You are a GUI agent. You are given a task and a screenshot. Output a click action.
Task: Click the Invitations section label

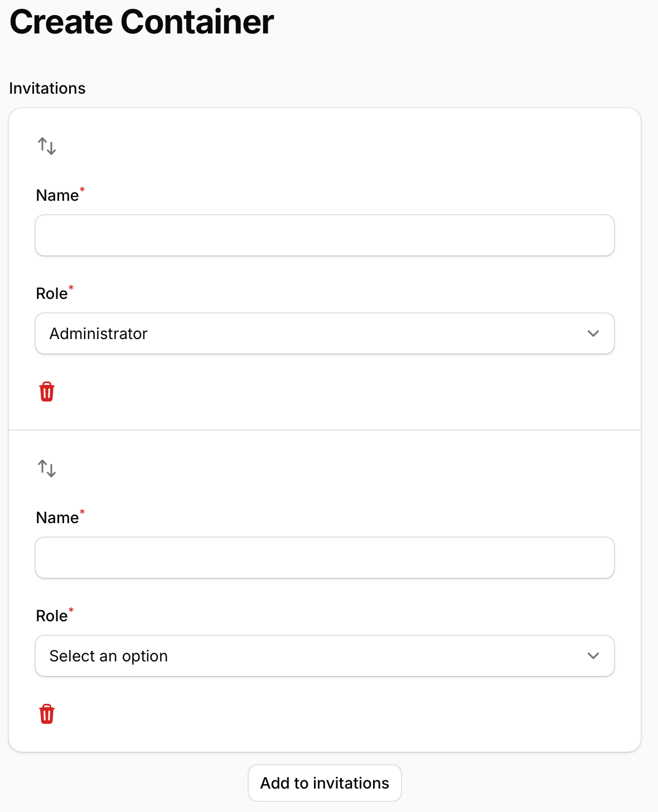tap(47, 89)
